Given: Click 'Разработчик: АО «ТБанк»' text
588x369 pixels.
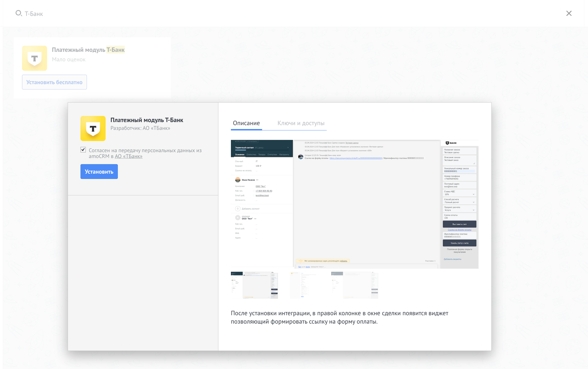Looking at the screenshot, I should click(140, 128).
